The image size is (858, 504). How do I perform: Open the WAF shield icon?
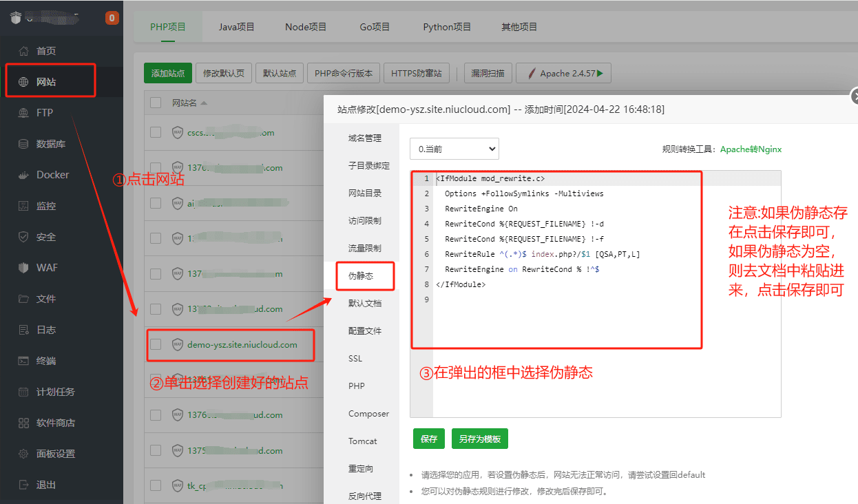(24, 268)
